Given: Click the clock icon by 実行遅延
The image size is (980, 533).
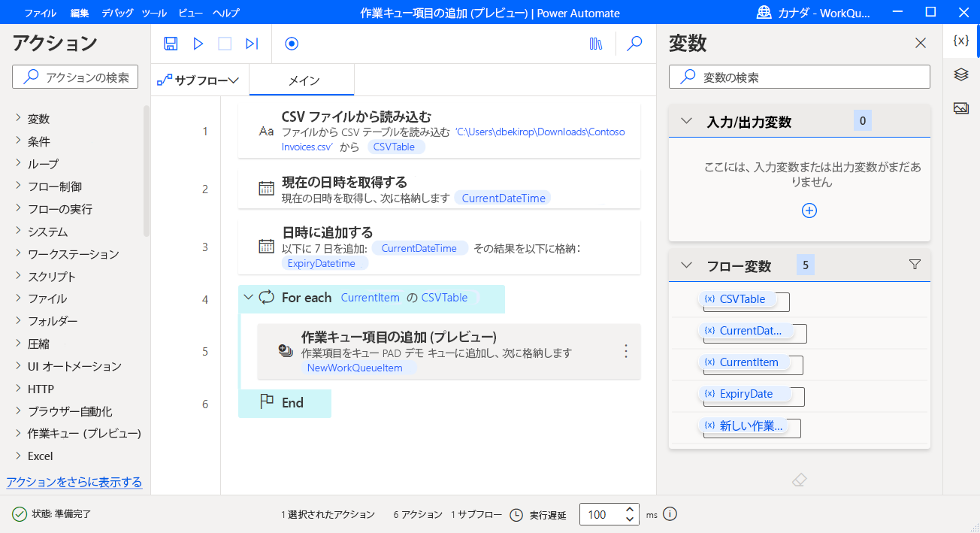Looking at the screenshot, I should pyautogui.click(x=516, y=515).
